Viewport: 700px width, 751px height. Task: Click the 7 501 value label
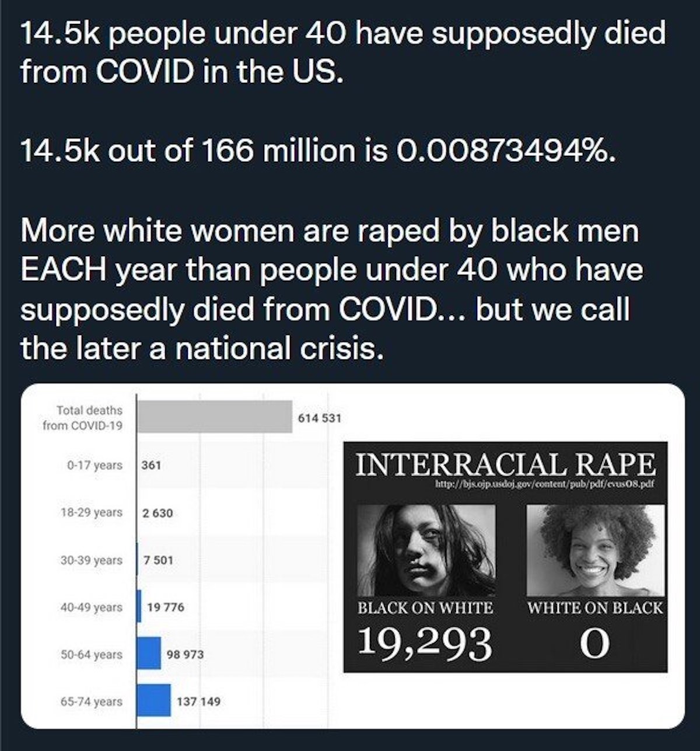coord(158,560)
